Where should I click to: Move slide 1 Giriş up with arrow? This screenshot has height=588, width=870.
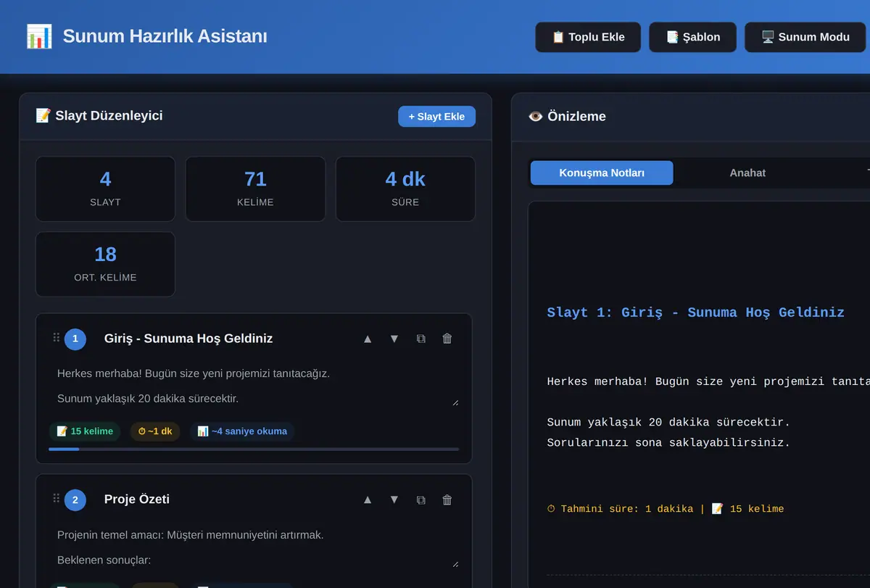[x=368, y=339]
